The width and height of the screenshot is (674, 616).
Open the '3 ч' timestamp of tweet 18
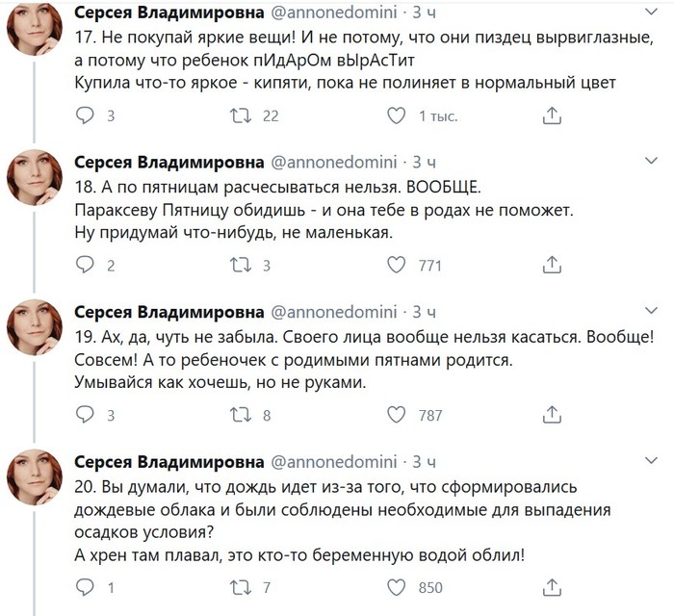pyautogui.click(x=425, y=161)
